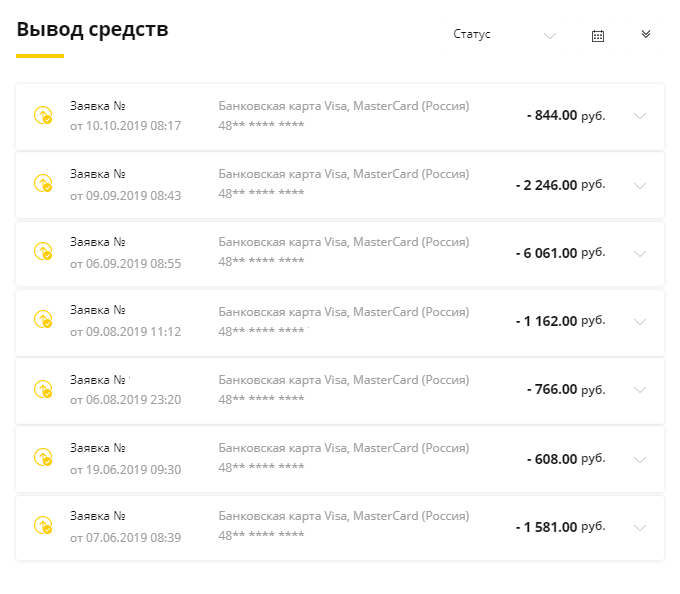The image size is (680, 594).
Task: Click Заявка № label in 19.06.2019 row
Action: (98, 448)
